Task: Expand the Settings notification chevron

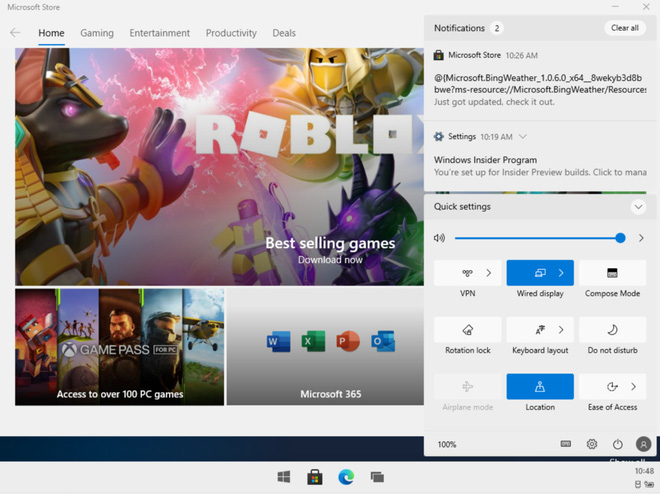Action: tap(523, 136)
